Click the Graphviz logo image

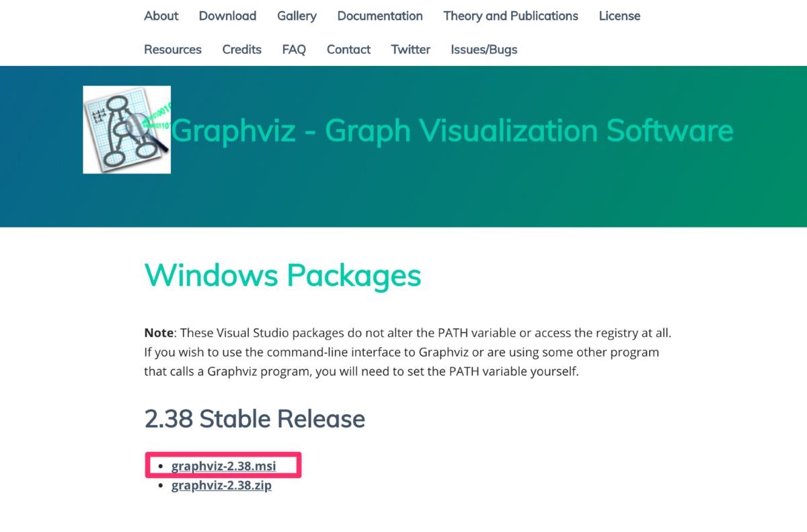point(126,130)
